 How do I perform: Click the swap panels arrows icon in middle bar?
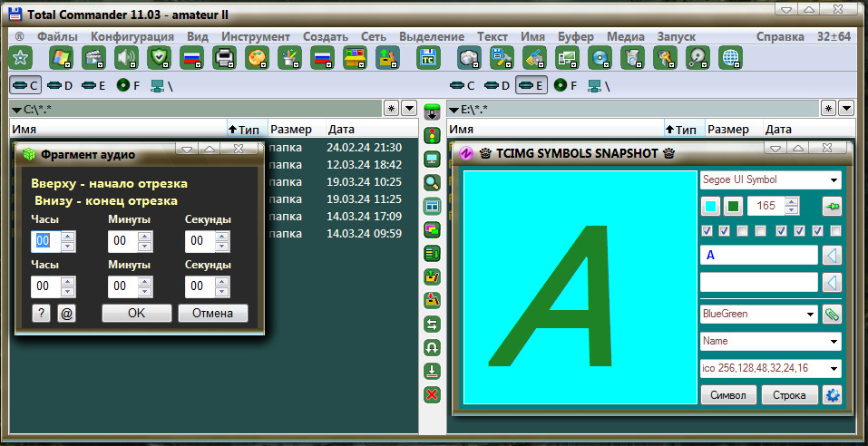click(432, 325)
